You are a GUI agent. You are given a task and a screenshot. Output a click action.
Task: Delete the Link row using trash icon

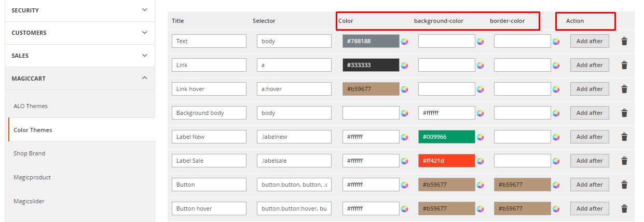click(x=624, y=65)
